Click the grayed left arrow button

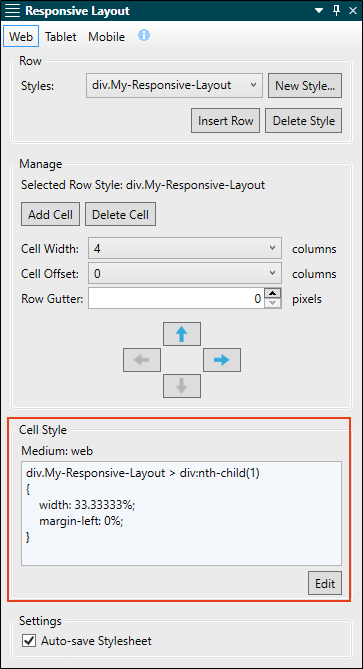[142, 360]
